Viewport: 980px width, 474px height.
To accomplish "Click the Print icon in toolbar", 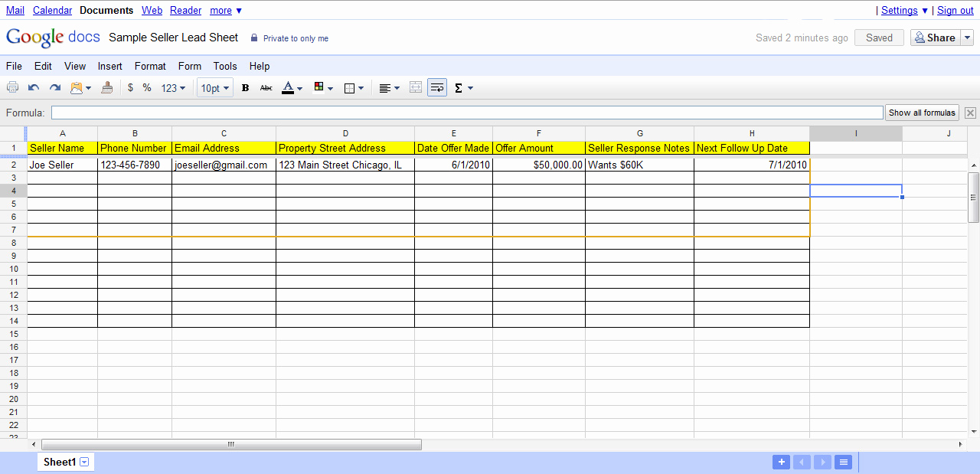I will click(12, 88).
